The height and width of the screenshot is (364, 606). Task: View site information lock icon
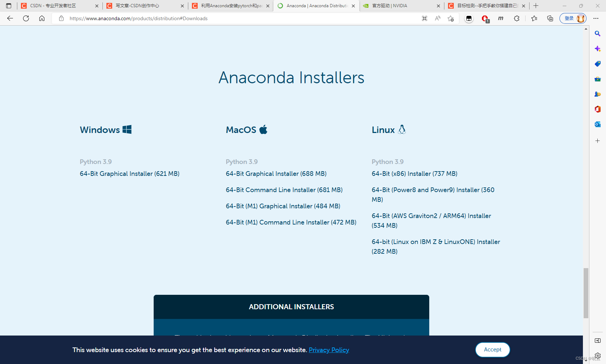click(x=61, y=18)
